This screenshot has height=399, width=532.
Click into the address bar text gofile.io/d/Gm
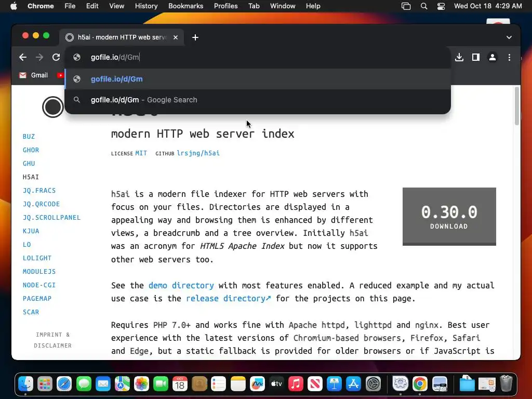tap(115, 57)
